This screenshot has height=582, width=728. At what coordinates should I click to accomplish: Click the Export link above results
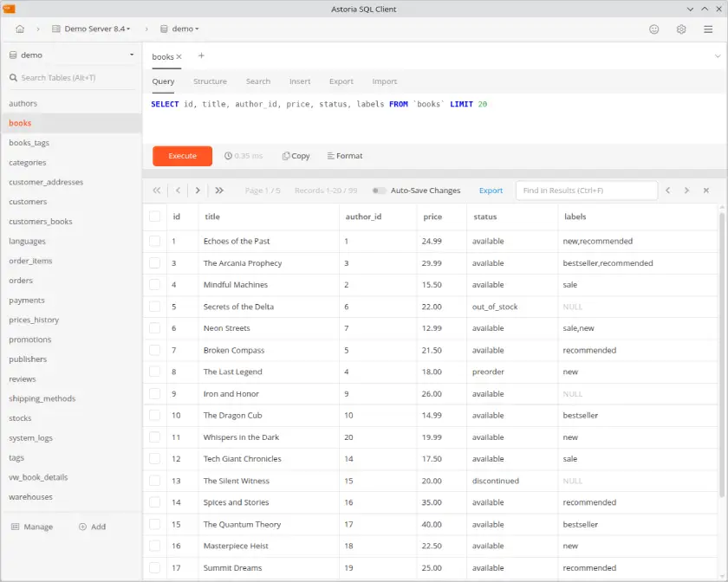pyautogui.click(x=491, y=191)
